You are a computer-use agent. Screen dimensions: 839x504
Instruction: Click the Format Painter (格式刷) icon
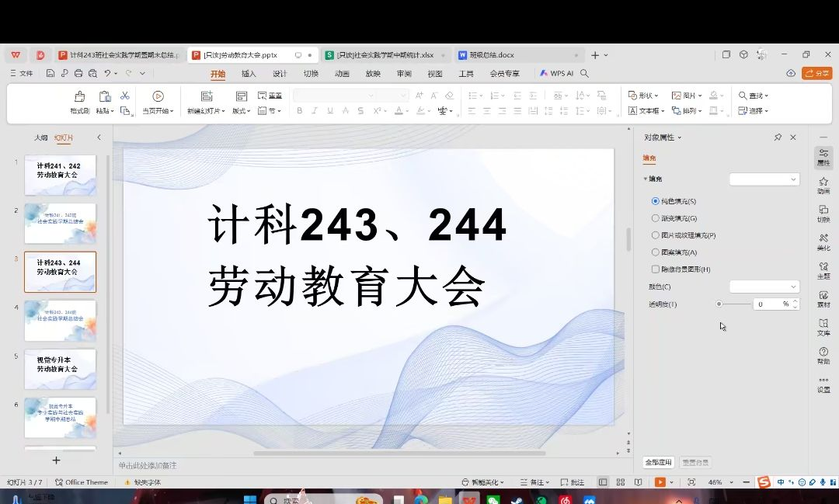(x=79, y=97)
